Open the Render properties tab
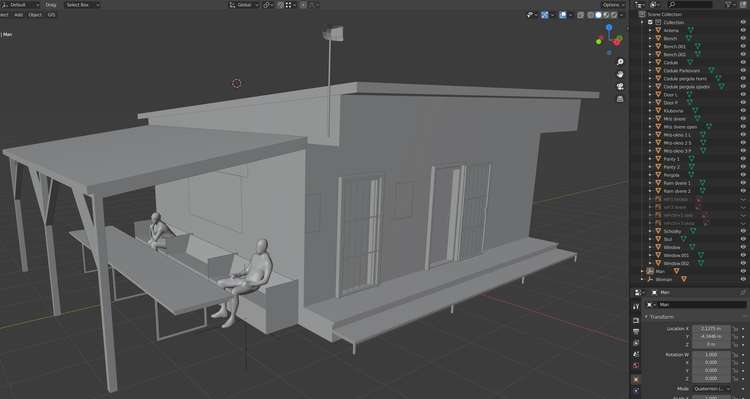750x399 pixels. pos(636,320)
